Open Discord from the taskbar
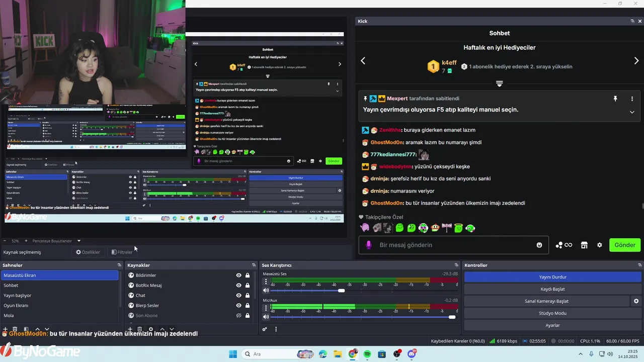 coord(412,354)
